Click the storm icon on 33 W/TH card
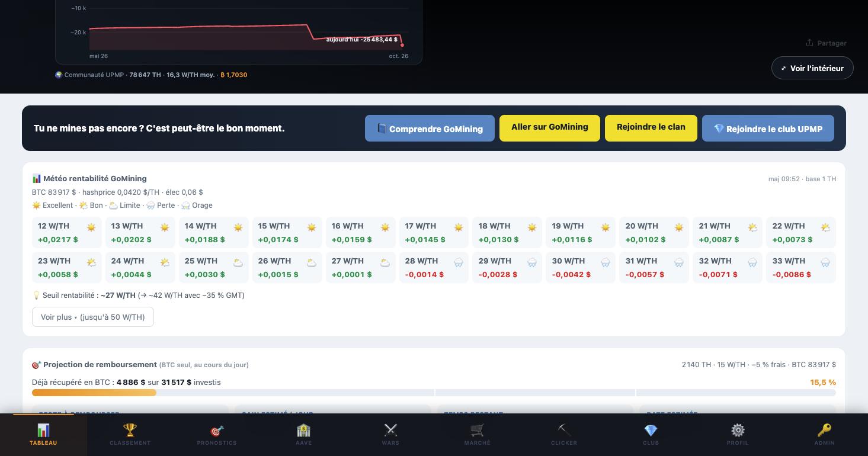868x456 pixels. tap(826, 262)
